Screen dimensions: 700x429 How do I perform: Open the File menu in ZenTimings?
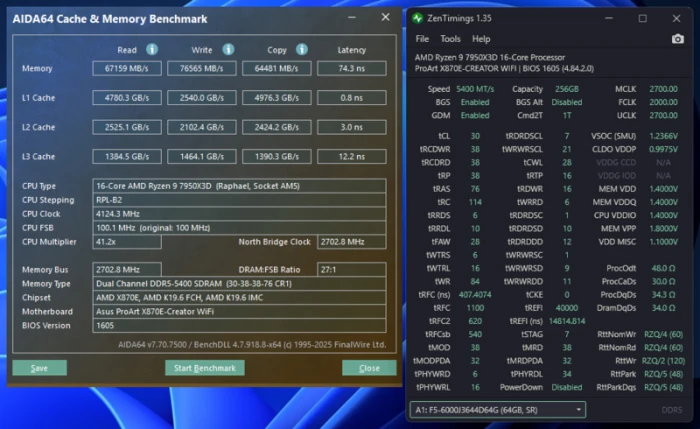pyautogui.click(x=422, y=39)
